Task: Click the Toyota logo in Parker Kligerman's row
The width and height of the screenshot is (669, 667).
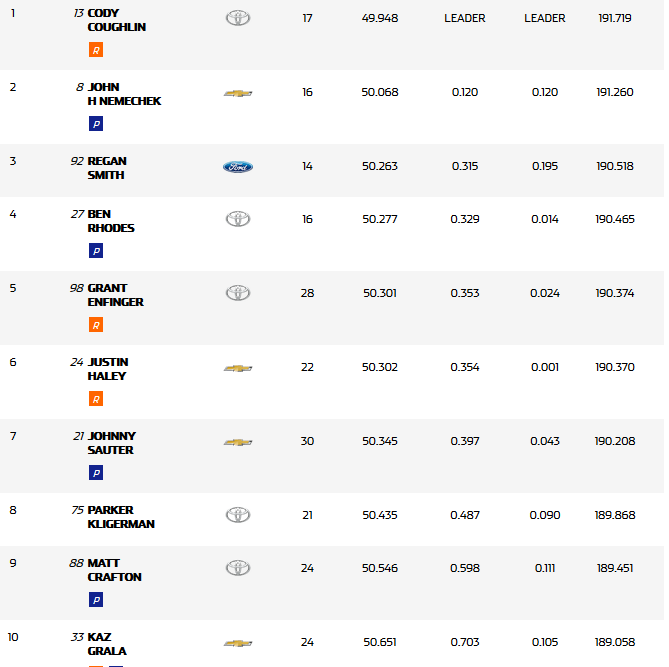Action: pyautogui.click(x=237, y=515)
